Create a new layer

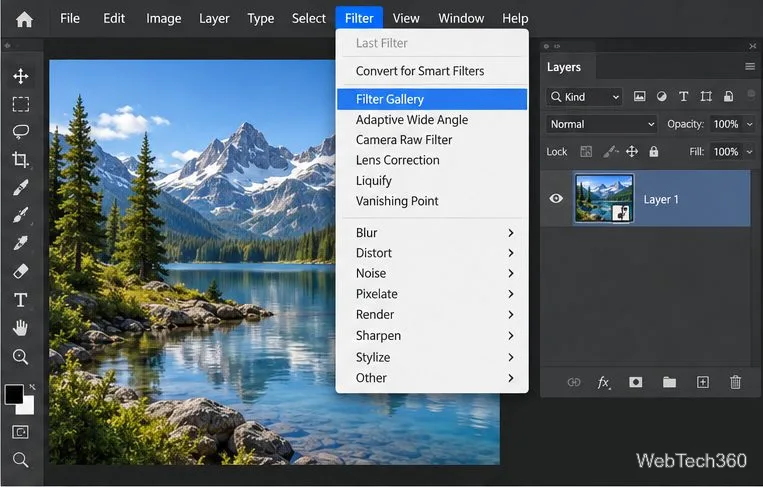703,382
